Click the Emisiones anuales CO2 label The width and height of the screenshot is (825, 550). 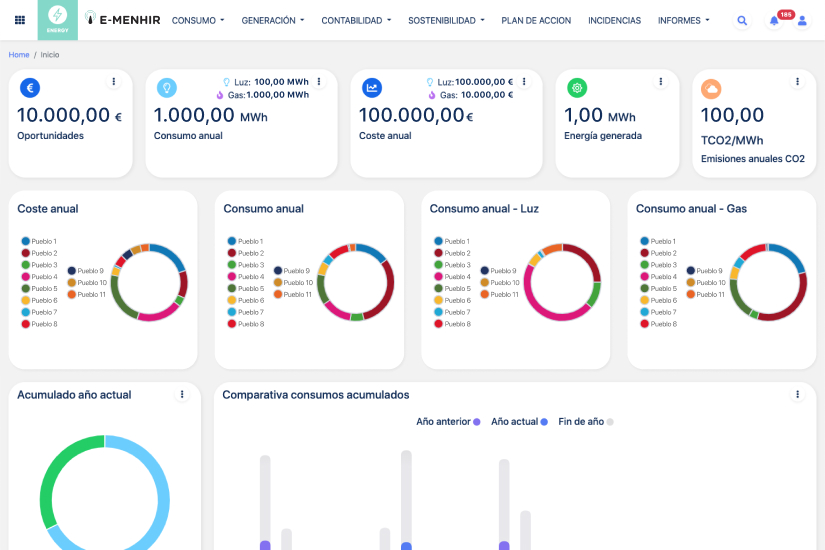point(753,159)
